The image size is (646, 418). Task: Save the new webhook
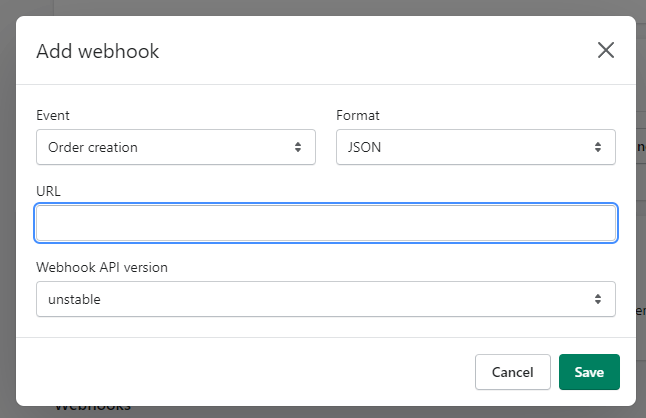589,372
